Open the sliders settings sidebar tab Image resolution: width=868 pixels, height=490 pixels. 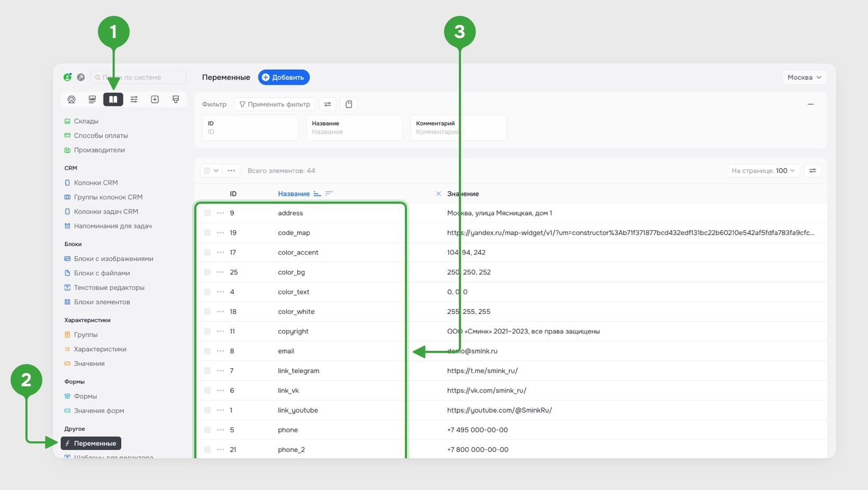(134, 99)
